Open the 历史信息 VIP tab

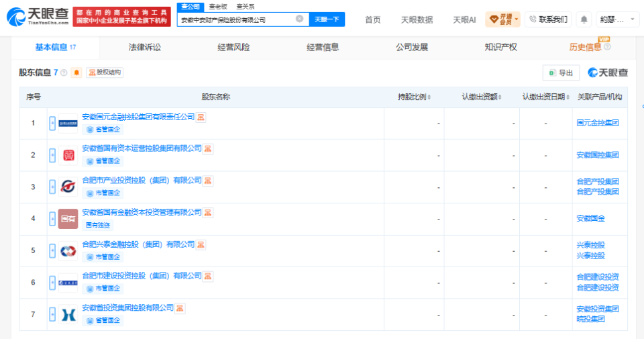click(x=585, y=47)
